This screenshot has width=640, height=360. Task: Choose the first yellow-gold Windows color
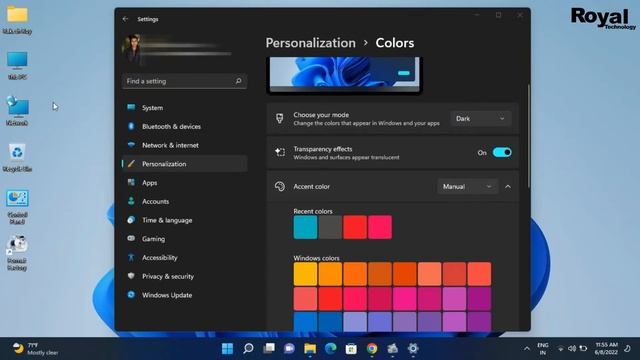[x=305, y=274]
